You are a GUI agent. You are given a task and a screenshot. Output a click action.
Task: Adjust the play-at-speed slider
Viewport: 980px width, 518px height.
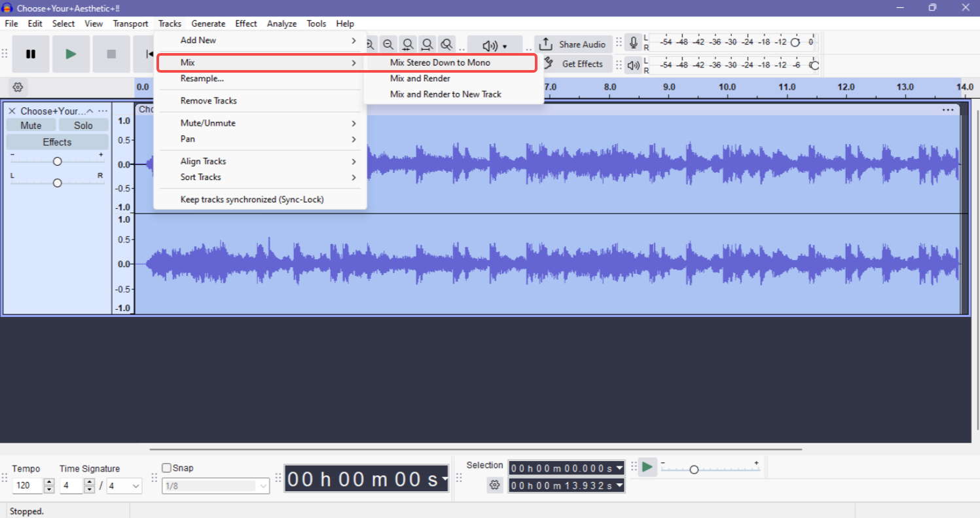(694, 468)
